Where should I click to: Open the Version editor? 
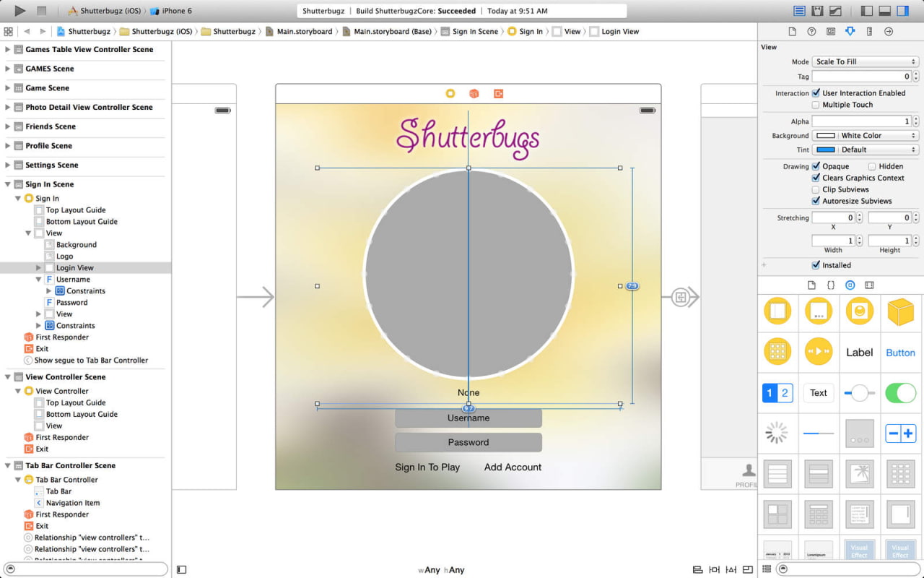click(x=835, y=11)
